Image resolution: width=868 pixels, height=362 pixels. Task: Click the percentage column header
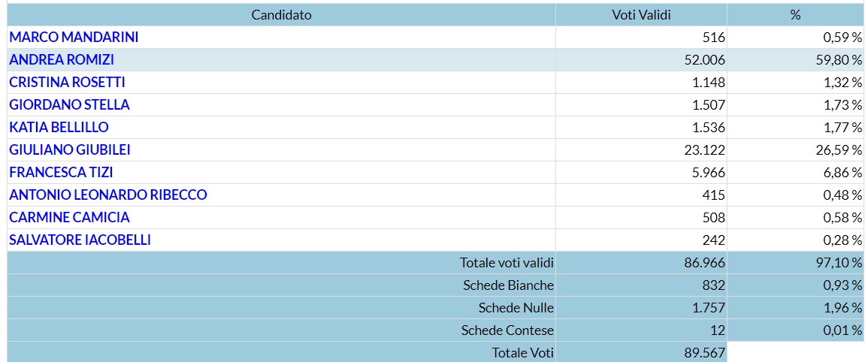point(796,15)
